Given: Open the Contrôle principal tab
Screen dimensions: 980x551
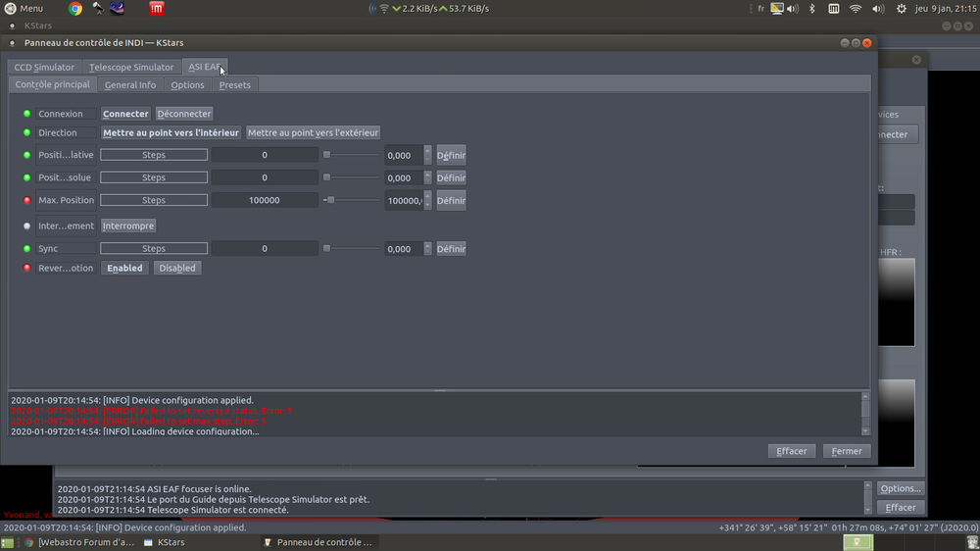Looking at the screenshot, I should [53, 84].
